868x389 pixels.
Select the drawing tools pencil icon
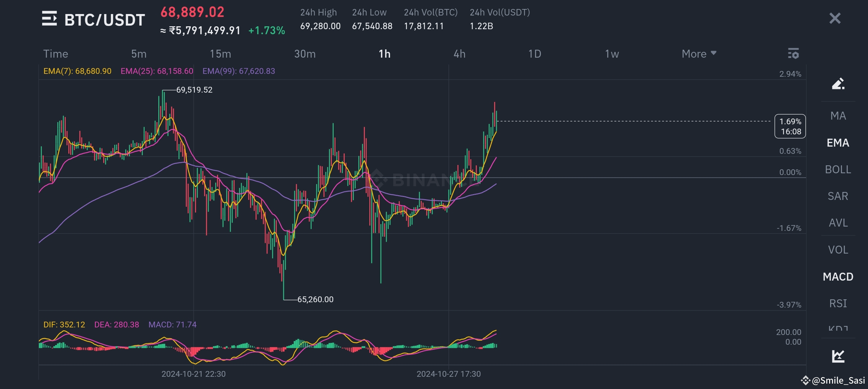click(x=837, y=83)
